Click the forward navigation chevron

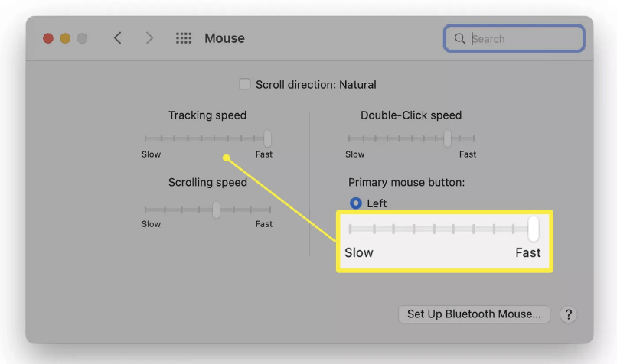click(149, 38)
